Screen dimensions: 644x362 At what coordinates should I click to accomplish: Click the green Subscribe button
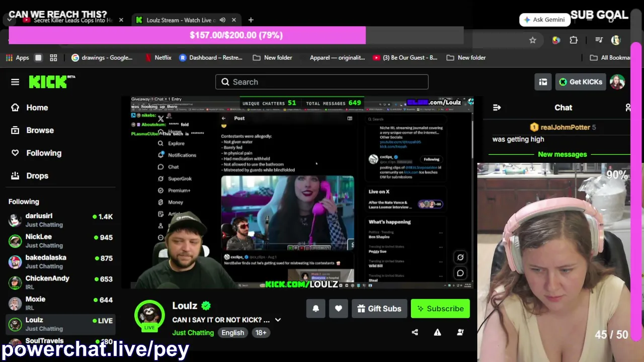point(440,309)
